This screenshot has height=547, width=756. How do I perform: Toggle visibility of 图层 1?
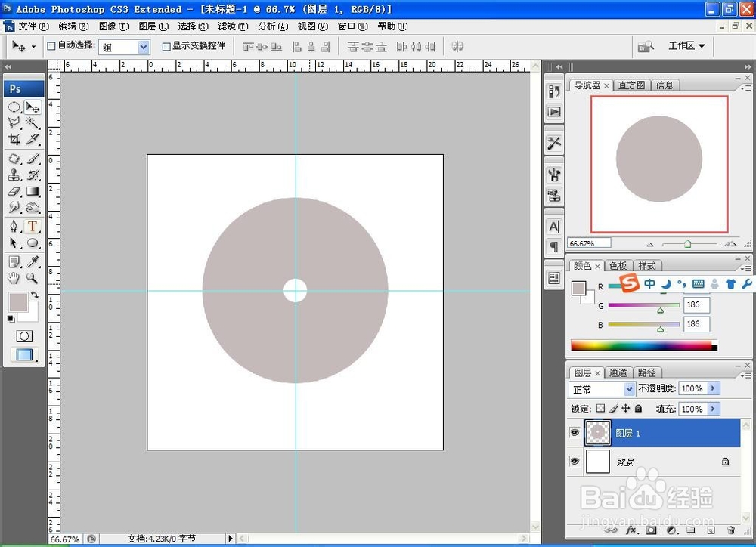click(x=575, y=433)
